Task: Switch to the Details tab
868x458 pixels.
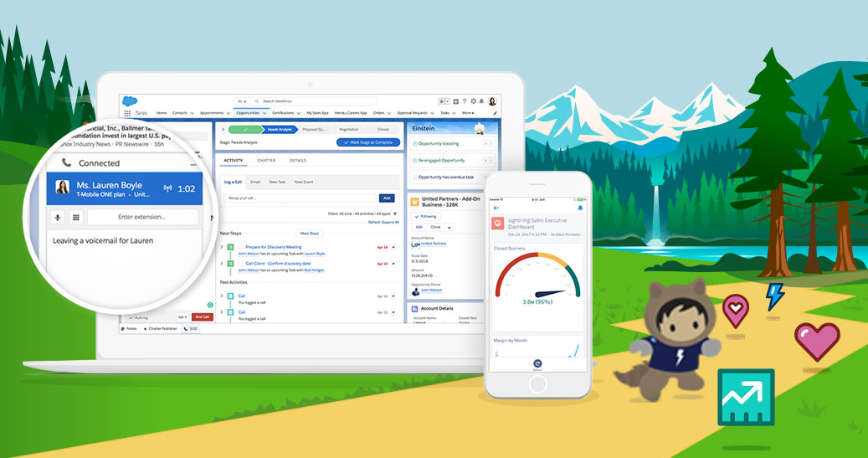Action: coord(298,161)
